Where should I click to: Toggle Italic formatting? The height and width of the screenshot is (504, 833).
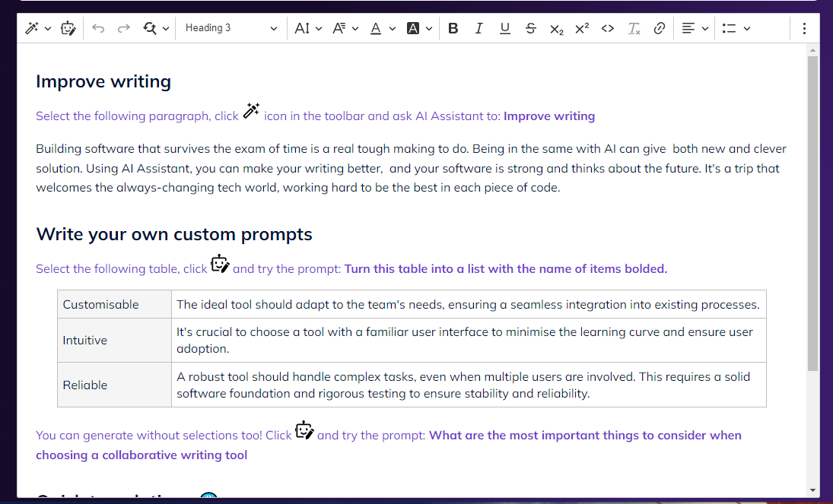[478, 28]
